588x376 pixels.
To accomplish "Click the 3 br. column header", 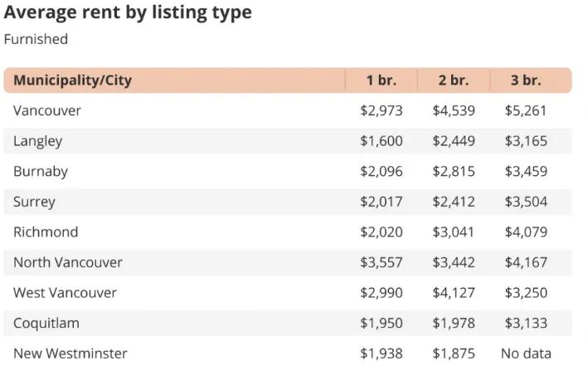I will pos(526,81).
